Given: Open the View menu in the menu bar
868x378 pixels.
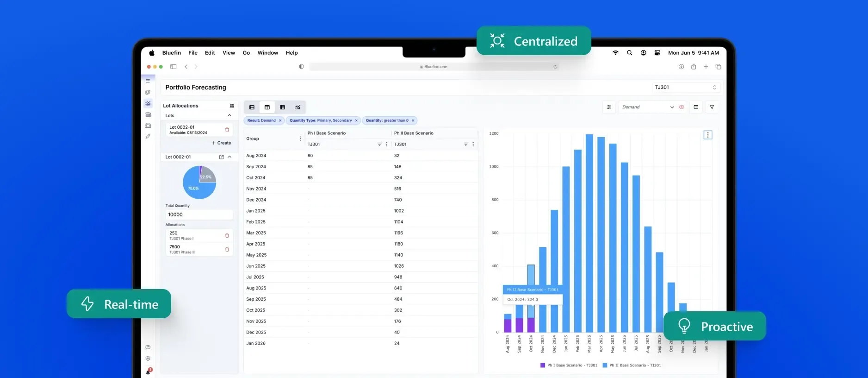Looking at the screenshot, I should (229, 53).
